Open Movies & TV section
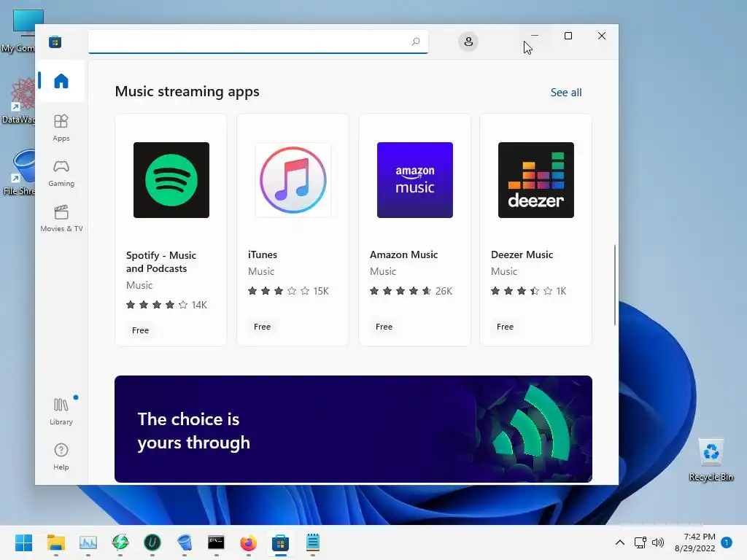Viewport: 747px width, 560px height. coord(61,218)
